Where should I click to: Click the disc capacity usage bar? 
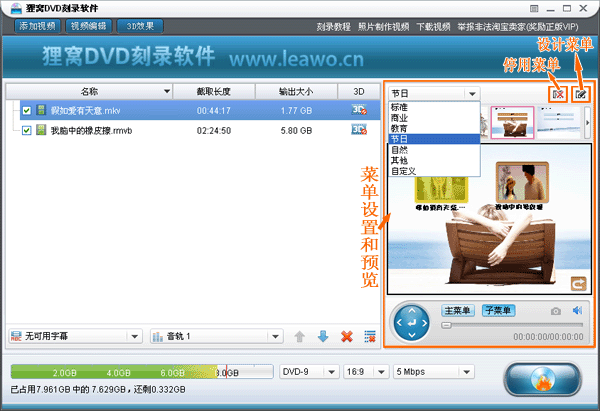click(x=142, y=372)
